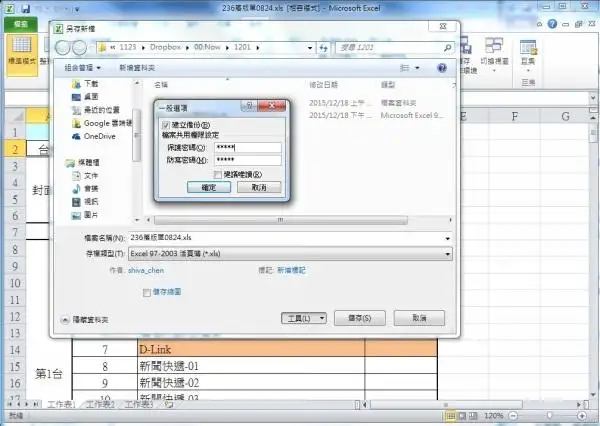Screen dimensions: 600x426
Task: Click the add a tag link
Action: point(291,270)
